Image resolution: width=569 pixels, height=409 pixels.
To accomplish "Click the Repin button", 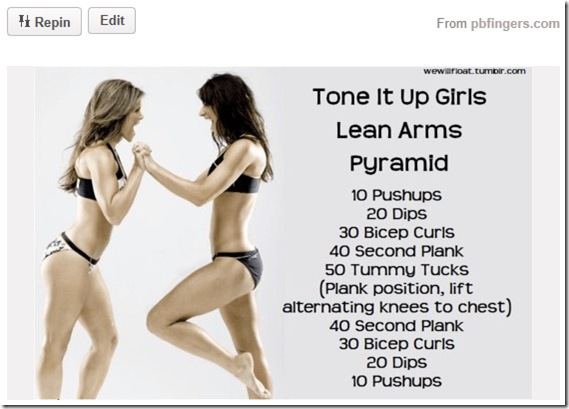I will coord(44,21).
